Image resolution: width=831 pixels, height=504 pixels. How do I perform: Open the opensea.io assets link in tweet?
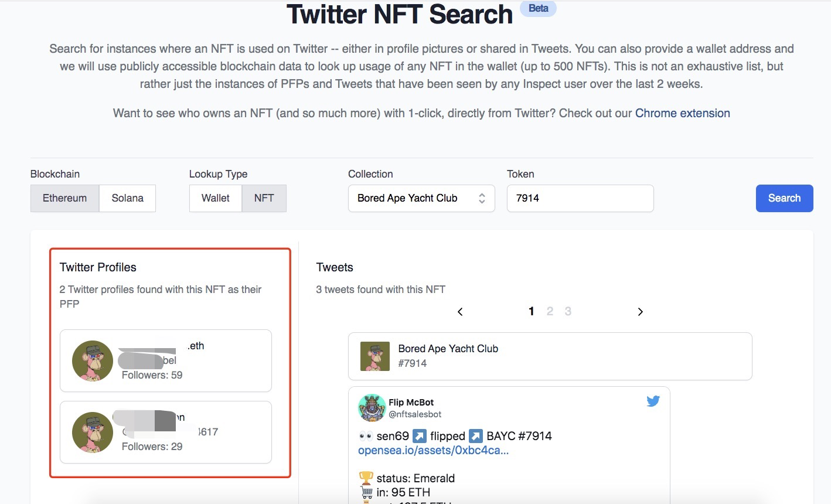[433, 450]
